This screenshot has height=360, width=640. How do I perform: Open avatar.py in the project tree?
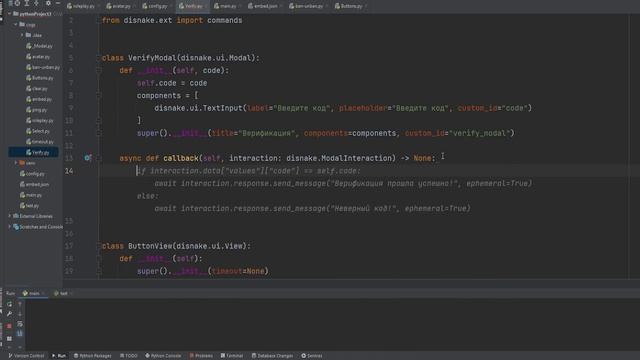pyautogui.click(x=38, y=57)
